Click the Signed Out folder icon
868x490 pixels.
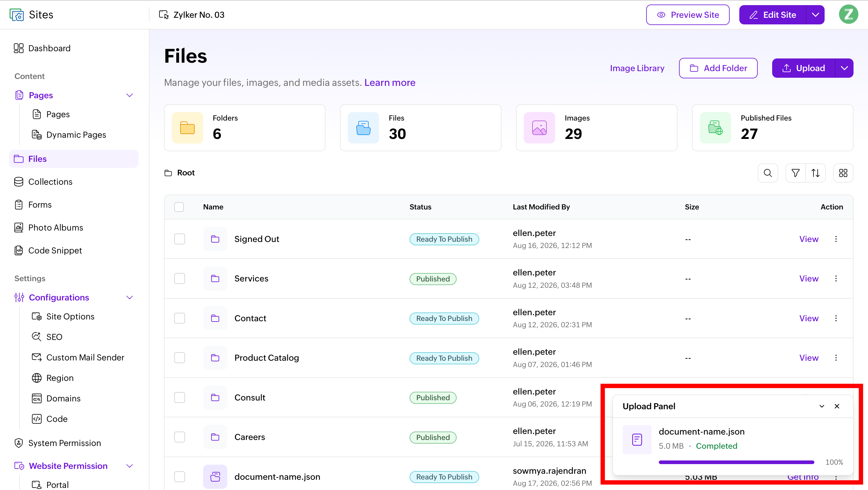click(215, 239)
